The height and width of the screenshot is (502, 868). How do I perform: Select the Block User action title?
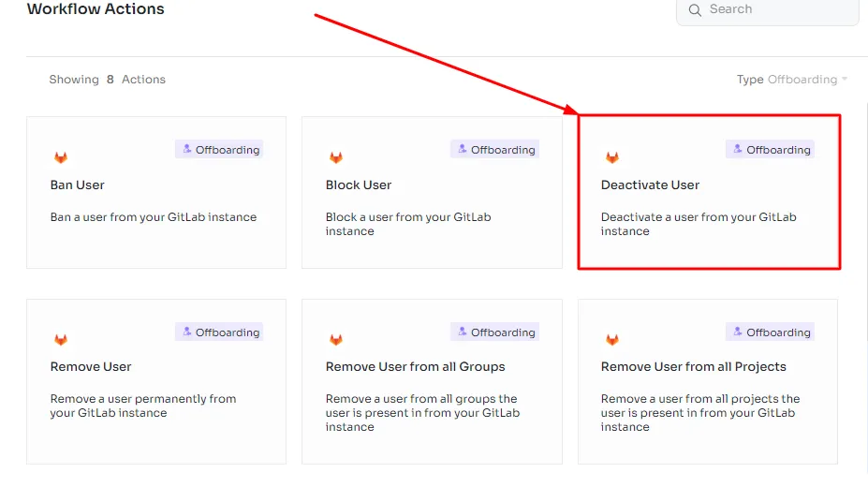pyautogui.click(x=359, y=185)
